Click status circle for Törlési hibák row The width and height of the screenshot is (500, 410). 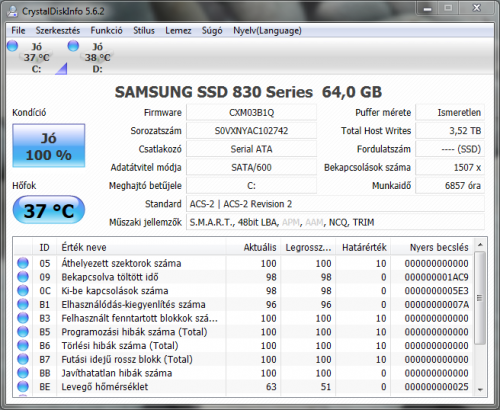point(23,345)
